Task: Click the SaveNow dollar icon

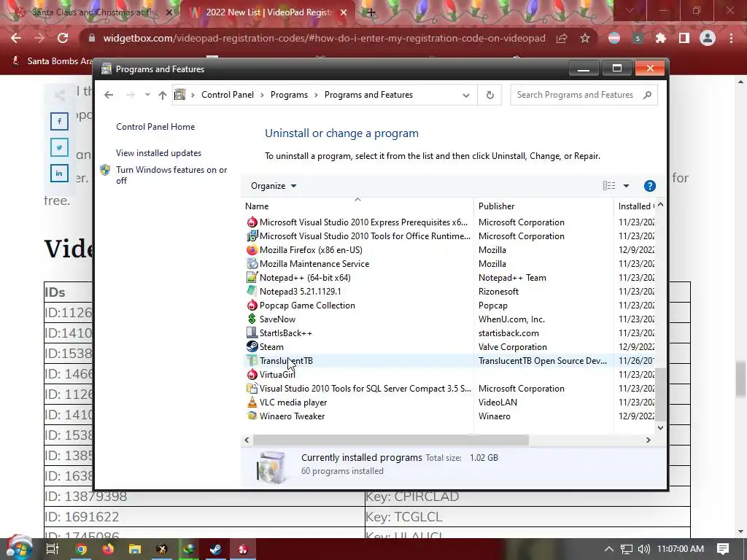Action: (252, 319)
